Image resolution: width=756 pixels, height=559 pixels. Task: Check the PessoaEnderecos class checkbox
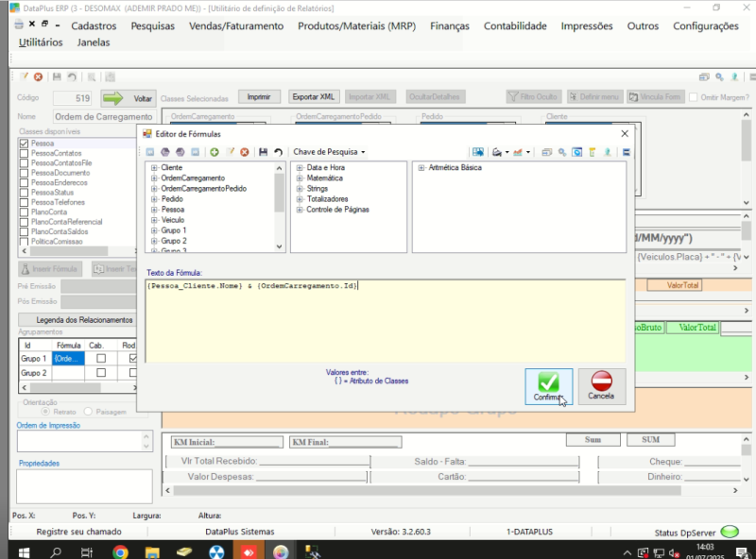point(25,182)
